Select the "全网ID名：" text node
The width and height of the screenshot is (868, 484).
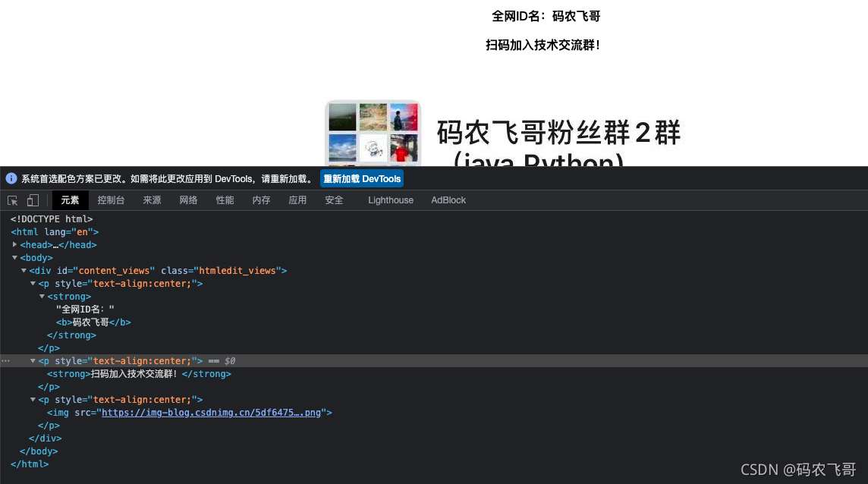(85, 310)
